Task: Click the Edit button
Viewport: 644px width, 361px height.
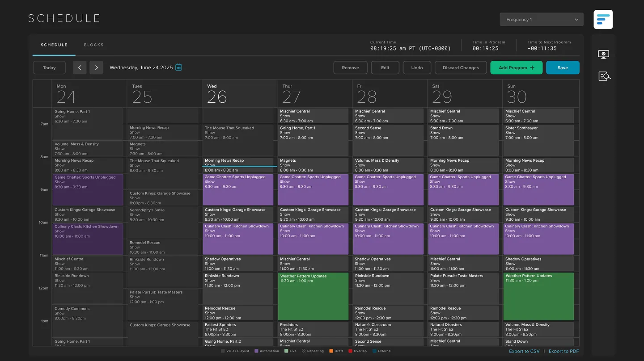Action: [x=385, y=67]
